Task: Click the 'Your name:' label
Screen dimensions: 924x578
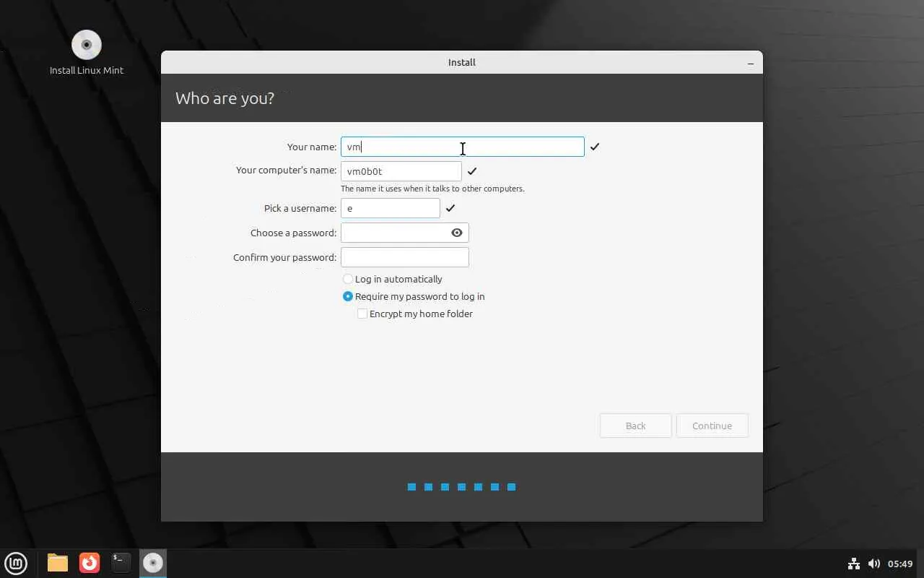Action: coord(312,147)
